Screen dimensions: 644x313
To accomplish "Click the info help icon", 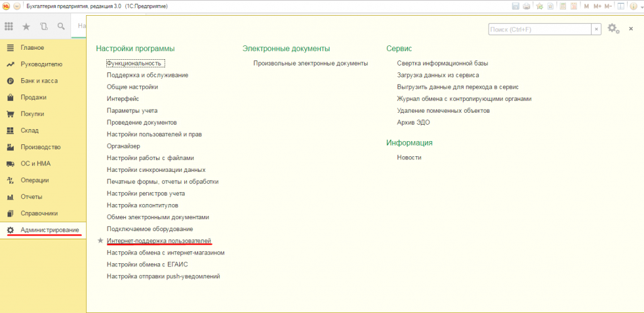I will click(x=634, y=6).
